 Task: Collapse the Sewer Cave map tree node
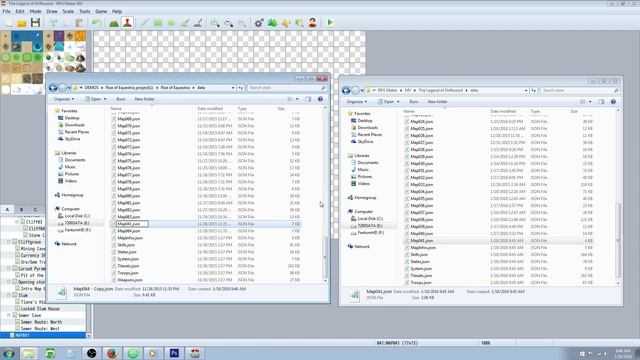click(9, 315)
